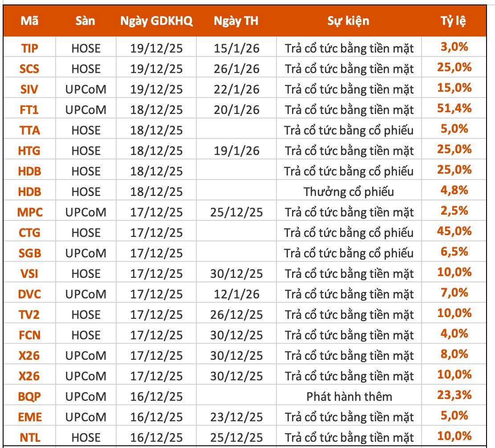Click the Ngày TH column header
Image resolution: width=495 pixels, height=448 pixels.
pyautogui.click(x=236, y=21)
